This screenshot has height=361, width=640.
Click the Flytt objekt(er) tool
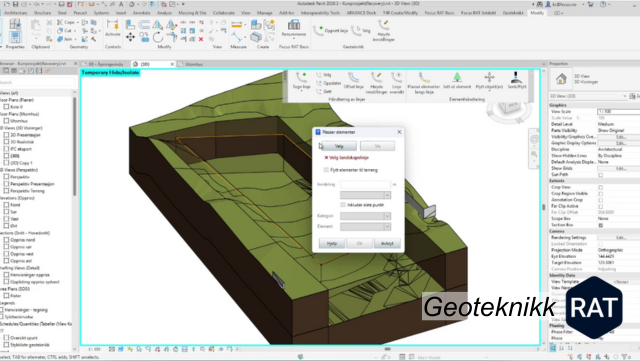tap(489, 80)
